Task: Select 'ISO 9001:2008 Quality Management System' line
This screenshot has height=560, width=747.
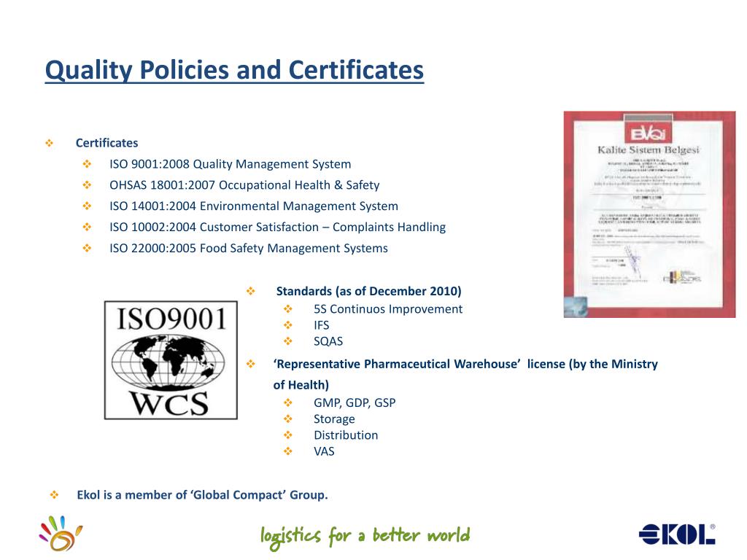Action: [230, 164]
